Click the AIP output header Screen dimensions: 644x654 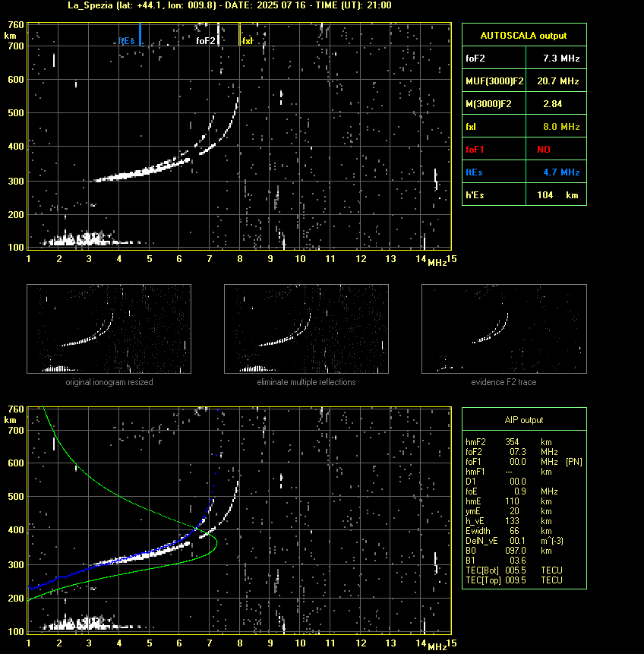pos(524,420)
